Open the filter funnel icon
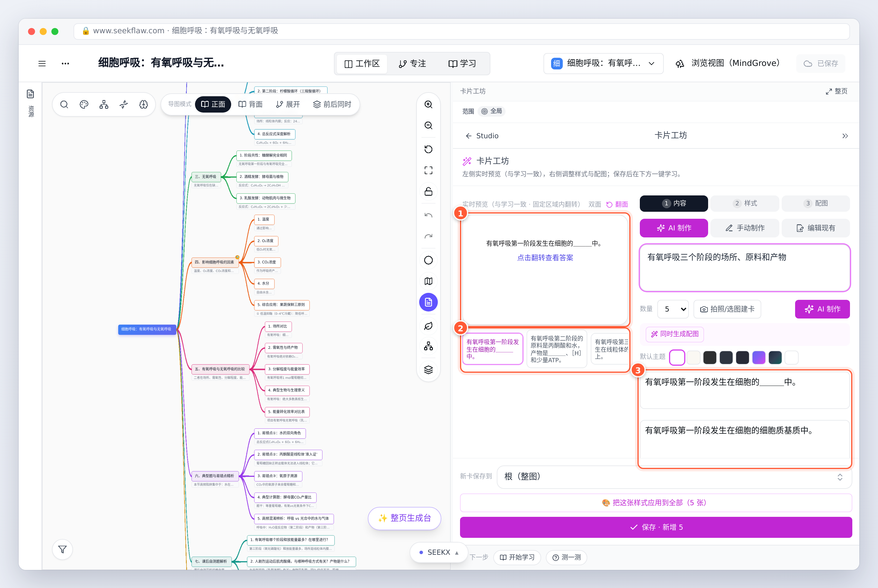 tap(63, 549)
